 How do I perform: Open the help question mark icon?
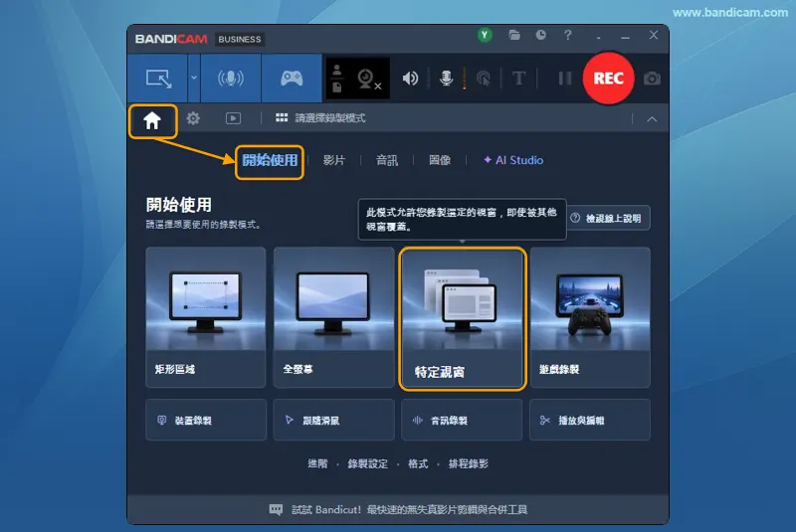click(x=567, y=35)
